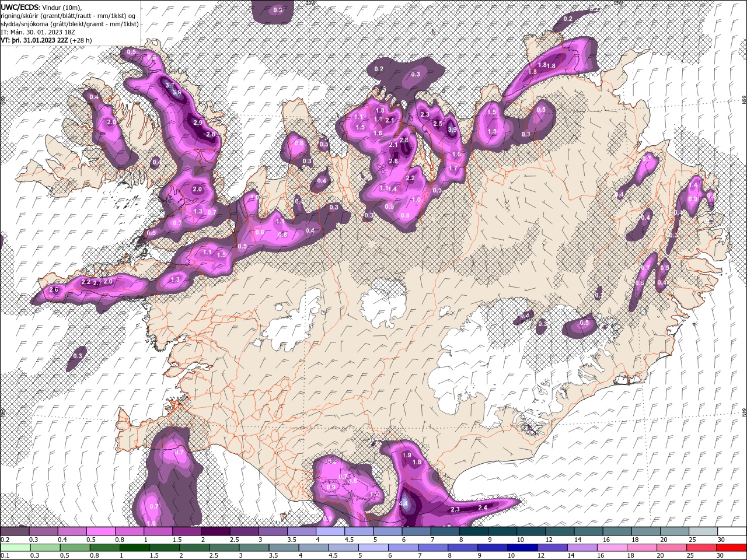Viewport: 747px width, 560px height.
Task: Select the '2.6' value at the far west band
Action: (54, 290)
